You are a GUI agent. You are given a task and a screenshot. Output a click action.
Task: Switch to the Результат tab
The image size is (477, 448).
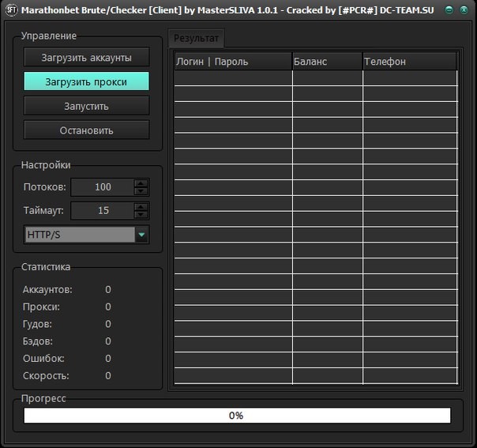(x=196, y=39)
